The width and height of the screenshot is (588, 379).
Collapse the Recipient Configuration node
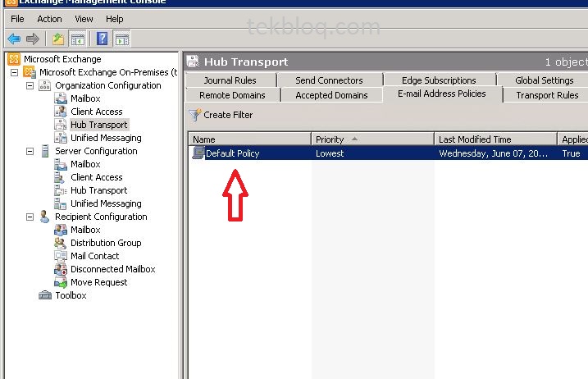click(x=30, y=217)
